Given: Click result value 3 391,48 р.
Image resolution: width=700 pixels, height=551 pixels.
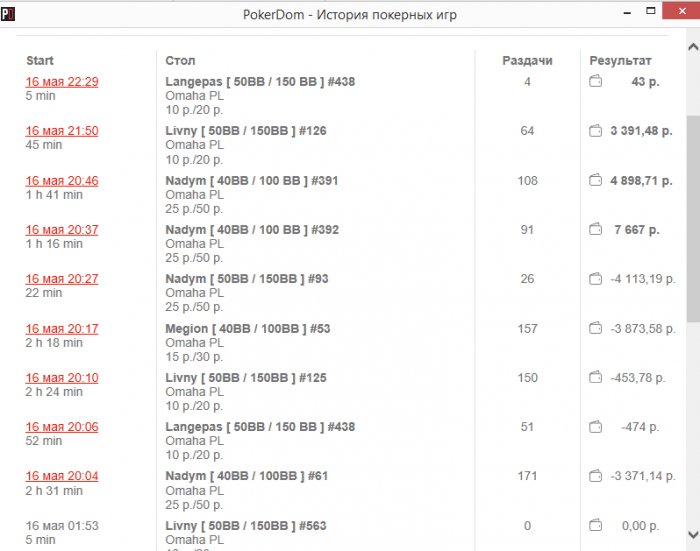Looking at the screenshot, I should click(x=642, y=131).
